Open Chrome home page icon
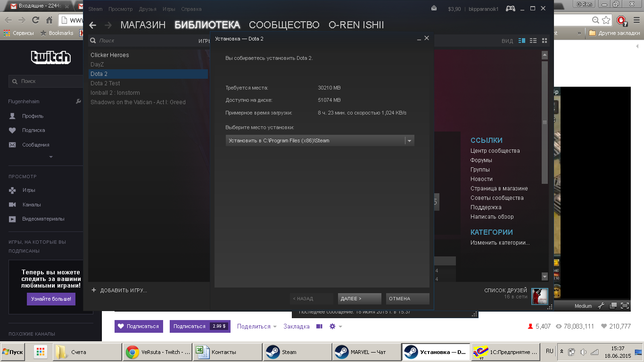The height and width of the screenshot is (362, 644). 49,20
